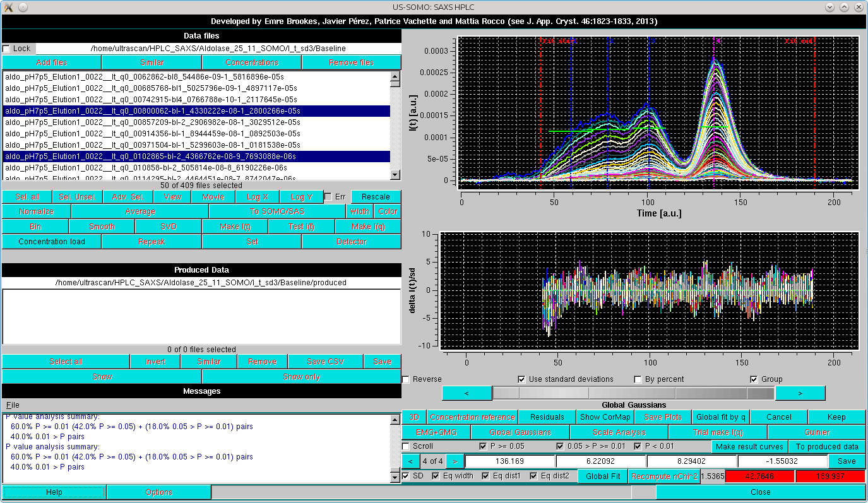This screenshot has height=503, width=868.
Task: Toggle Log X axis scaling
Action: point(257,196)
